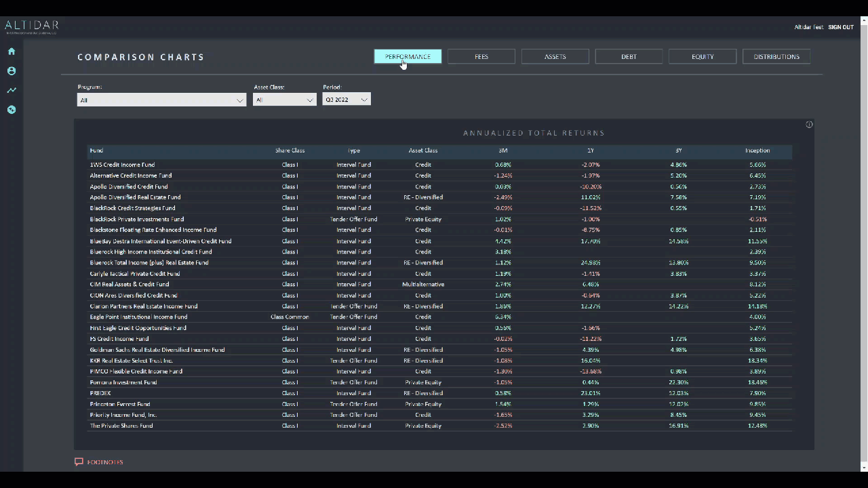
Task: Click the info icon above the returns table
Action: click(809, 125)
